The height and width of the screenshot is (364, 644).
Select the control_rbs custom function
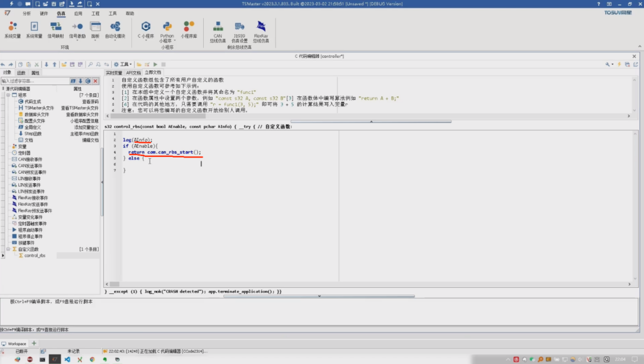click(x=36, y=255)
